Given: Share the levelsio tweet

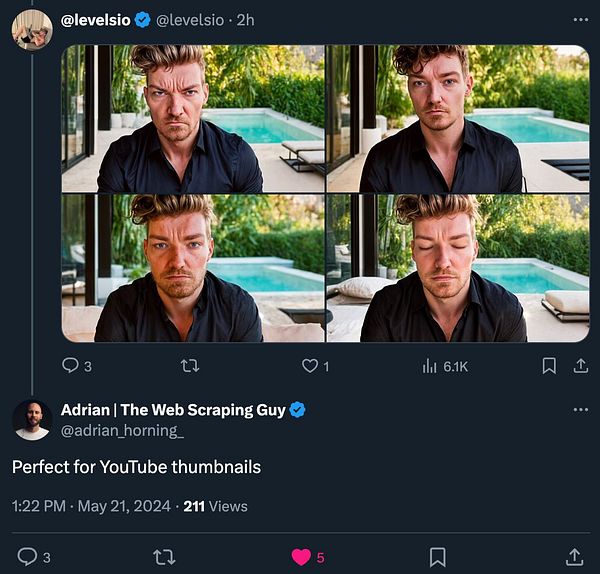Looking at the screenshot, I should coord(580,366).
